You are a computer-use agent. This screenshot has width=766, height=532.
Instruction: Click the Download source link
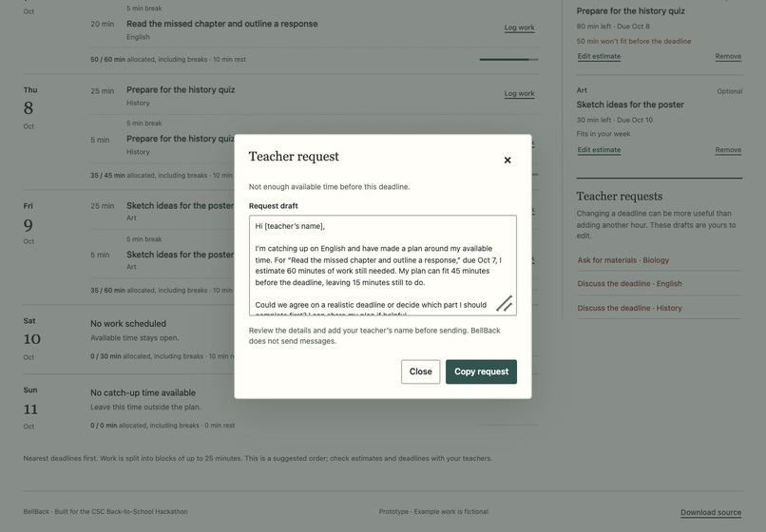coord(711,512)
